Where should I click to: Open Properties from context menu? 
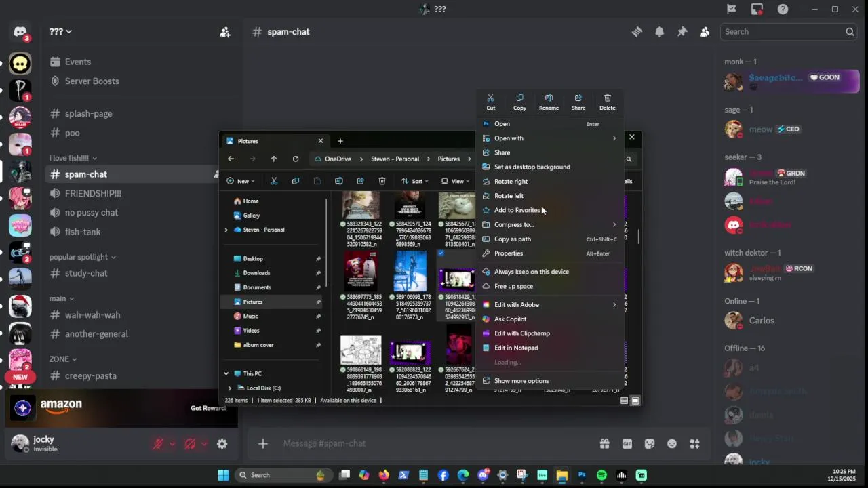(x=551, y=253)
